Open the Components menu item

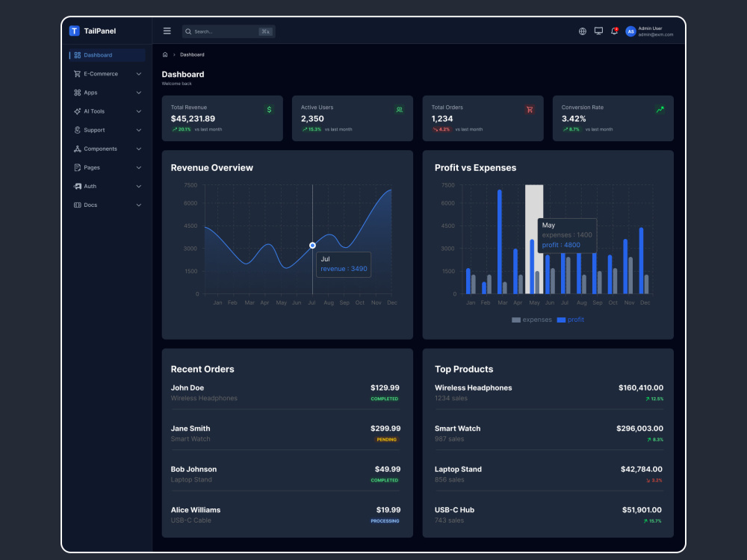point(107,149)
